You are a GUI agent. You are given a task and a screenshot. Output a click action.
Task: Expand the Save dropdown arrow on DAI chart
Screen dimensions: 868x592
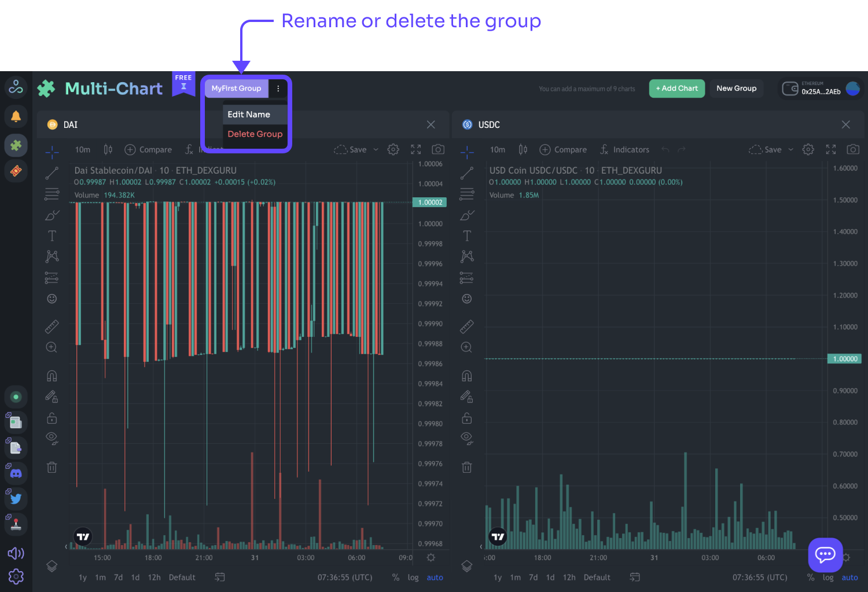(x=376, y=149)
